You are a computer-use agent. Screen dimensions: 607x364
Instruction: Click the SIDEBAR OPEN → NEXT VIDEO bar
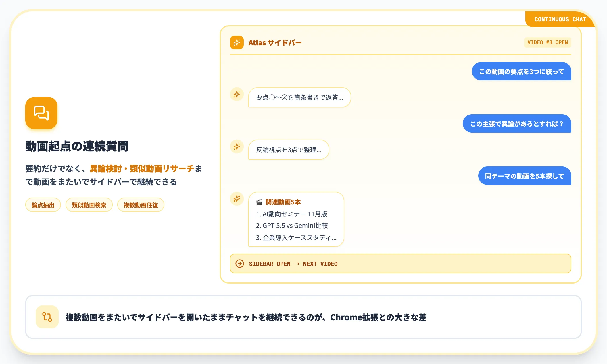point(401,264)
